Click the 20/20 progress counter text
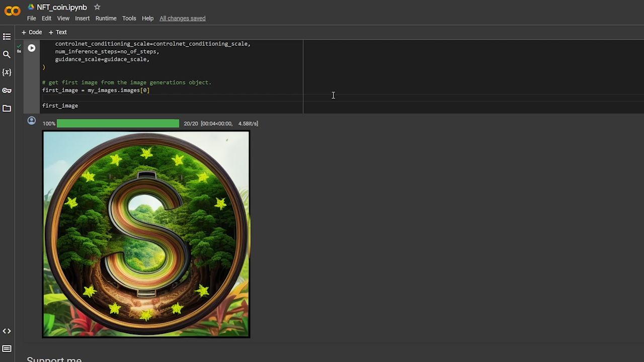The image size is (644, 362). [x=191, y=123]
